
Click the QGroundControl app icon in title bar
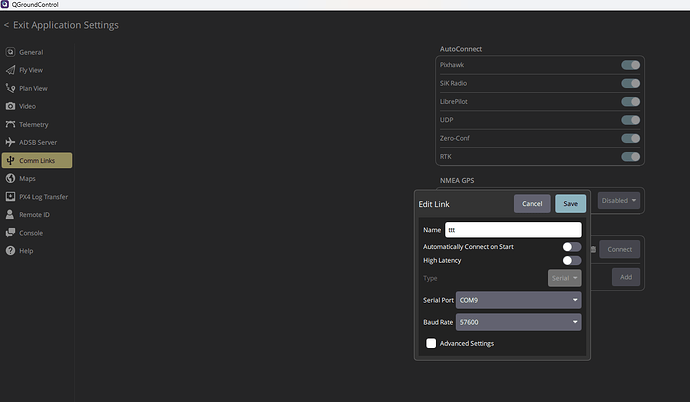[5, 4]
